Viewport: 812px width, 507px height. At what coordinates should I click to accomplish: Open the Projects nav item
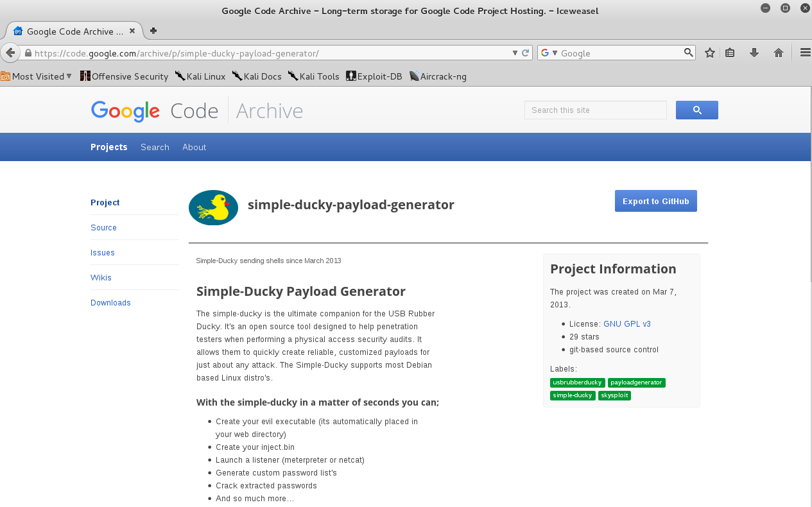pos(109,147)
